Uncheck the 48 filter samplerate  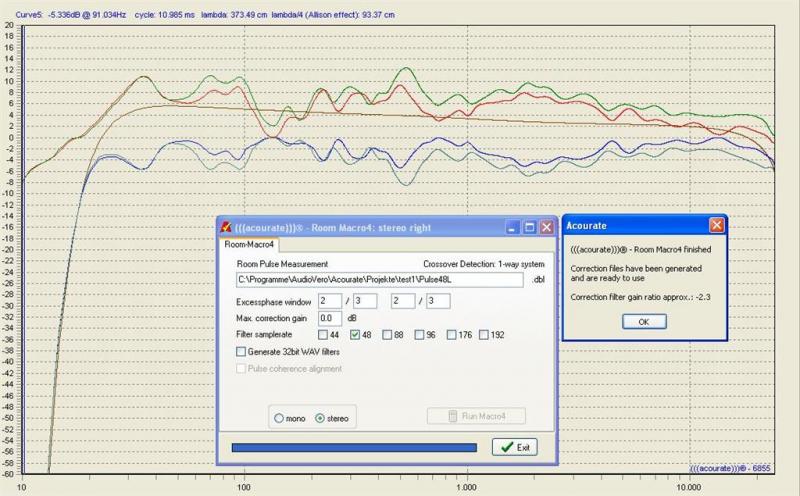pos(357,334)
